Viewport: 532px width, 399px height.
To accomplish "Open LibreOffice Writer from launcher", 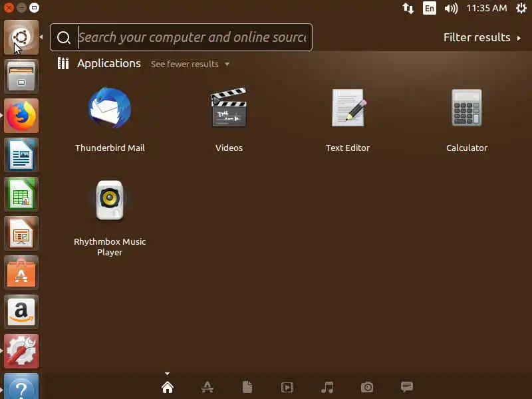I will pyautogui.click(x=21, y=155).
